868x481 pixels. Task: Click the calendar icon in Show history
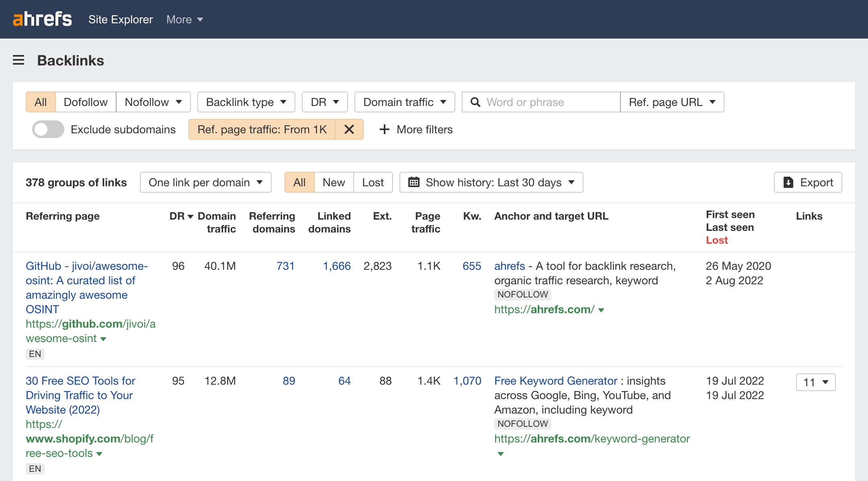414,182
